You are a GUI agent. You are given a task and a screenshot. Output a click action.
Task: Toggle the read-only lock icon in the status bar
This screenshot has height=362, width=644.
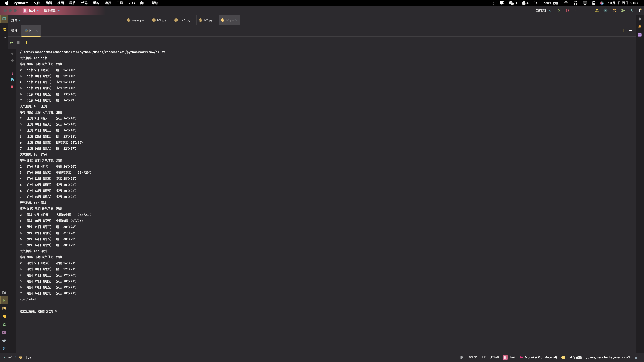tap(636, 357)
